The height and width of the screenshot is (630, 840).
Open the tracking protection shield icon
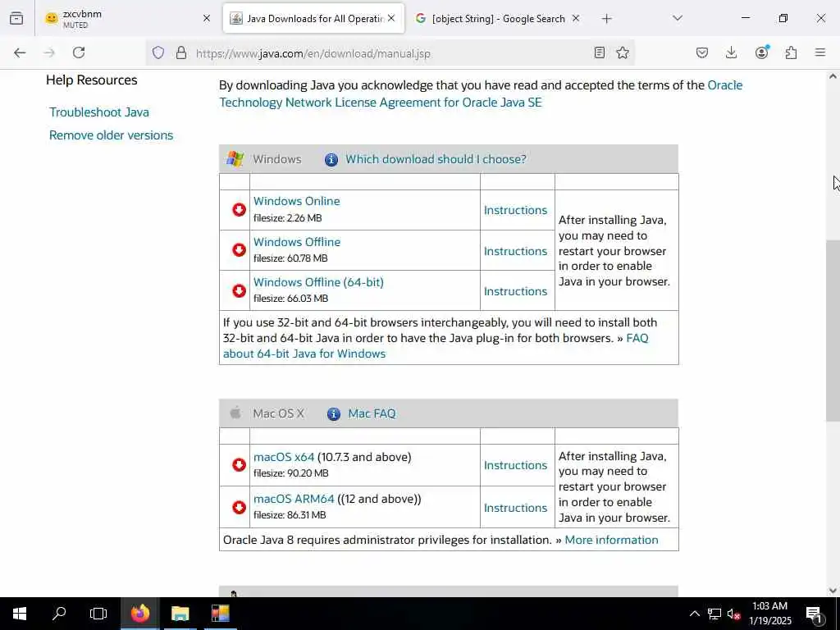click(x=158, y=52)
